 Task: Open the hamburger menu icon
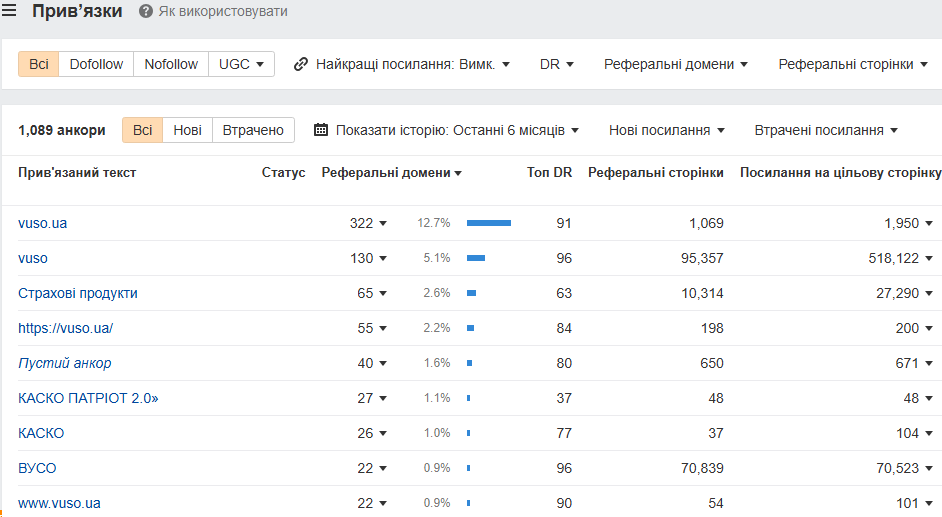pyautogui.click(x=8, y=10)
